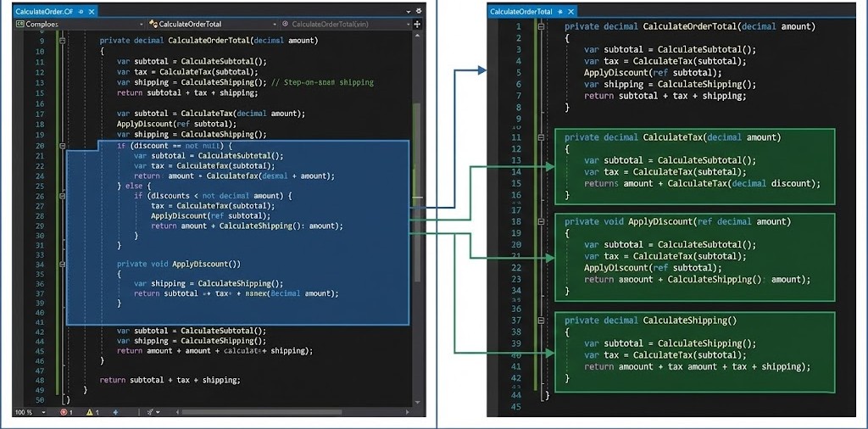Screen dimensions: 868x429
Task: Click the warning triangle indicator
Action: 90,412
